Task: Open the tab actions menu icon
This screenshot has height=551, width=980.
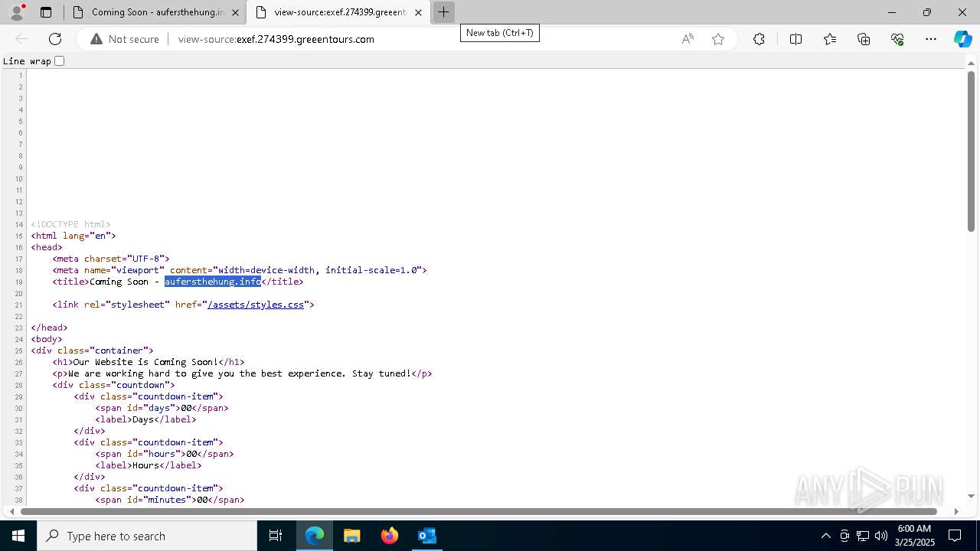Action: [x=46, y=12]
